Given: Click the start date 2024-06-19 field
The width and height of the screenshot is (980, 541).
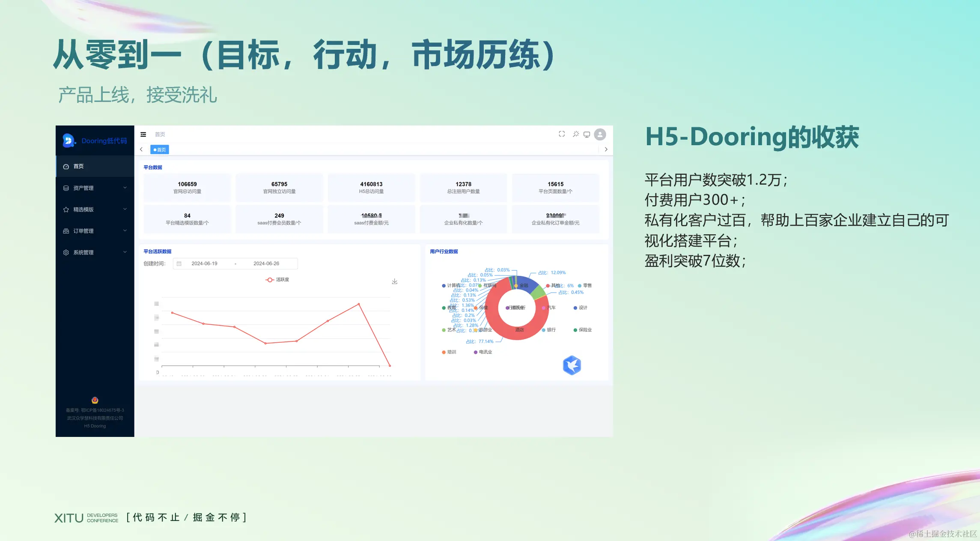Looking at the screenshot, I should tap(204, 264).
